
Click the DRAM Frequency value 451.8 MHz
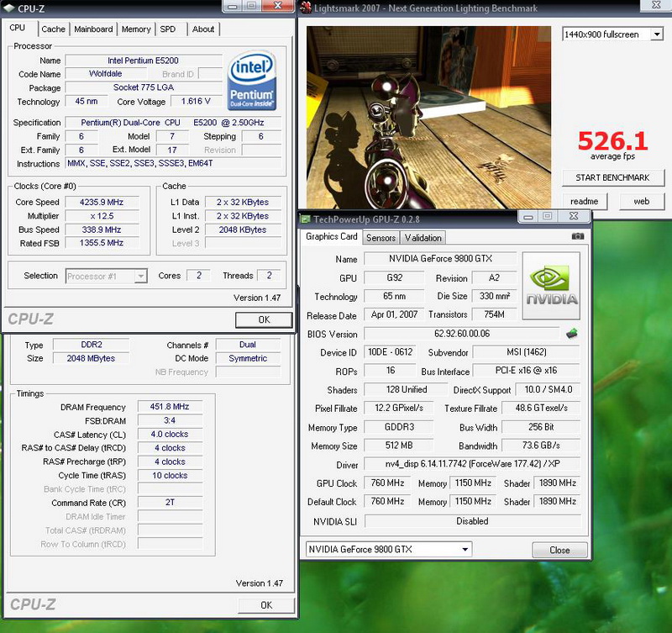coord(170,407)
